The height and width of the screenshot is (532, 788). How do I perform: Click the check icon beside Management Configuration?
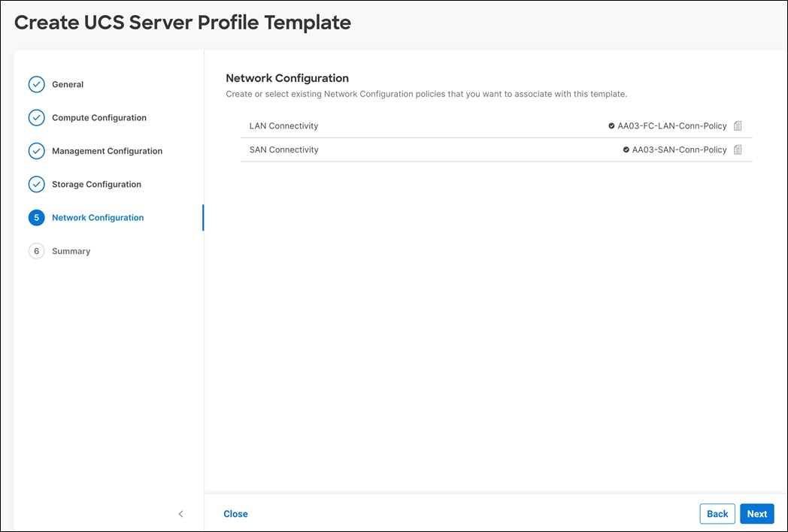click(x=36, y=151)
